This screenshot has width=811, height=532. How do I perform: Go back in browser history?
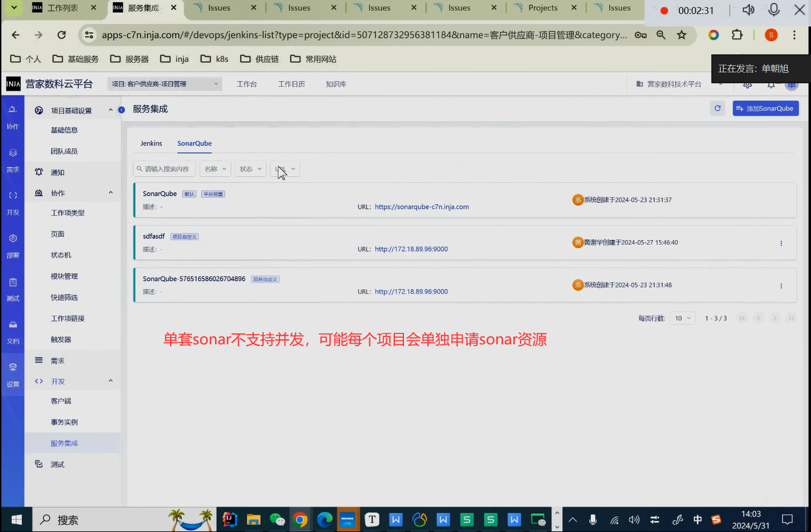(16, 35)
